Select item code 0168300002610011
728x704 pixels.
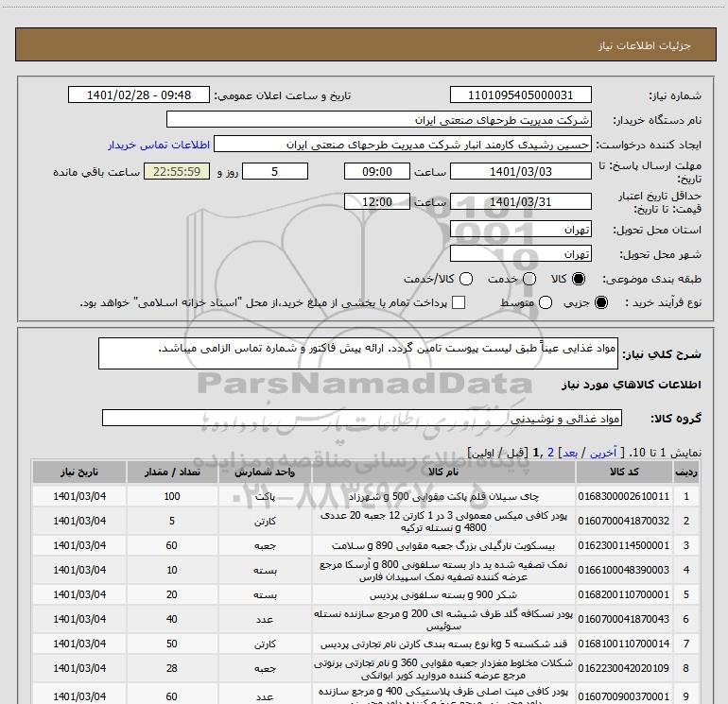click(624, 496)
